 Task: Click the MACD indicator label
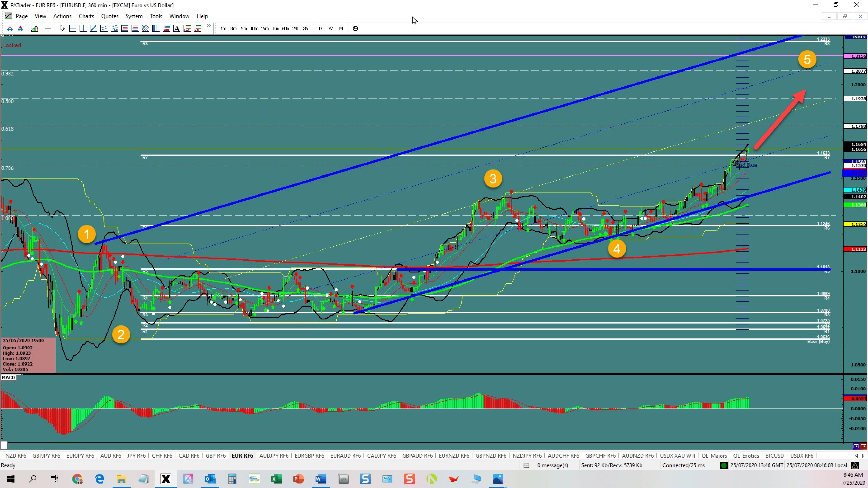(x=8, y=378)
